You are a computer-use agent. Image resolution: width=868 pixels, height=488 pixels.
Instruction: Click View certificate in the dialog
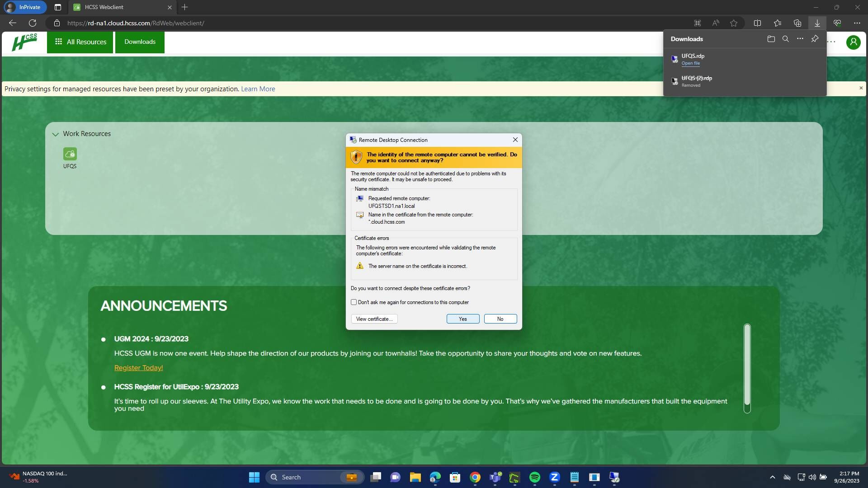click(374, 319)
